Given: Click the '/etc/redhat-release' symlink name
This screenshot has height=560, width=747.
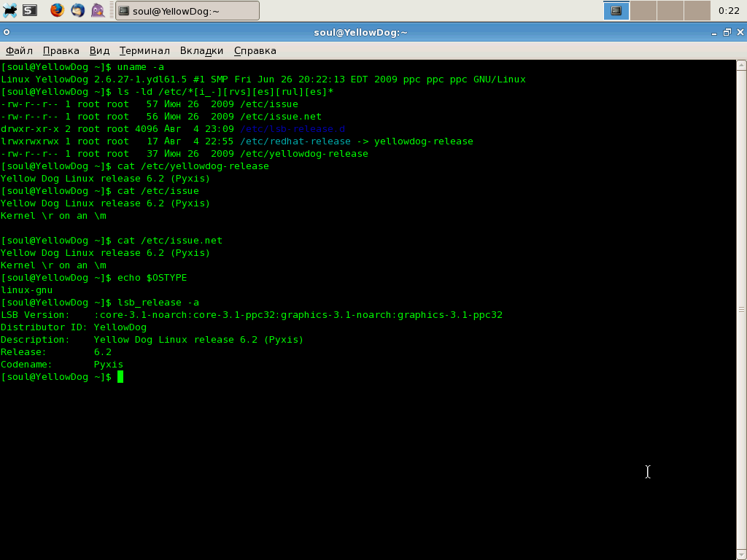Looking at the screenshot, I should point(295,141).
